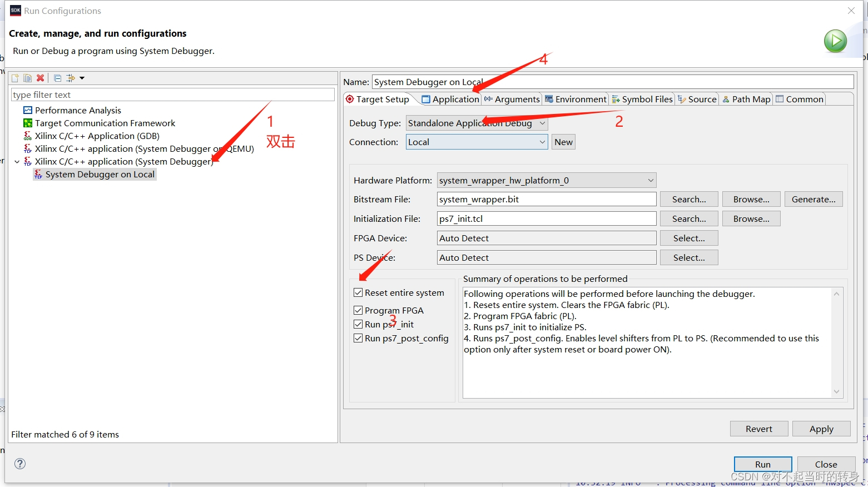Viewport: 868px width, 487px height.
Task: Switch to the Path Map tab
Action: 746,99
